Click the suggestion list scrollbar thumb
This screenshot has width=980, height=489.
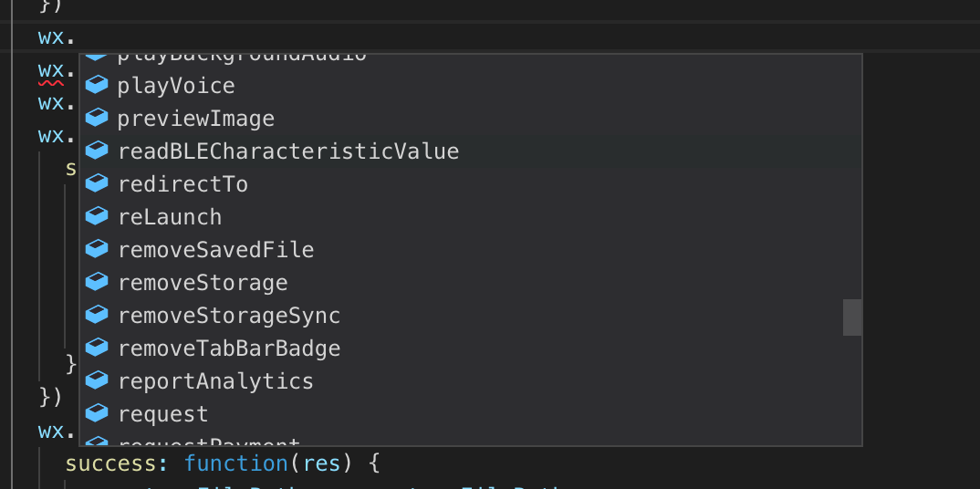pyautogui.click(x=852, y=317)
